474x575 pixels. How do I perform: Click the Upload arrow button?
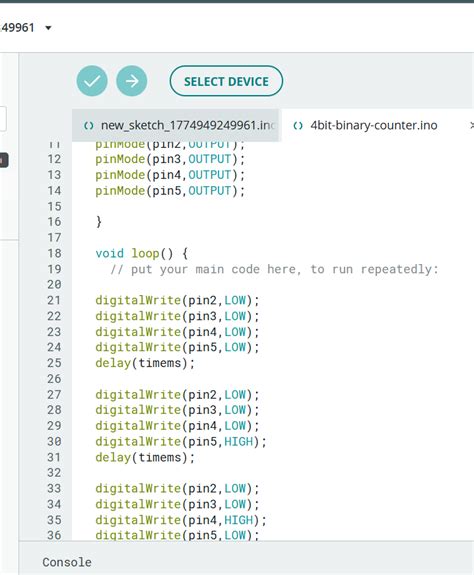coord(132,81)
